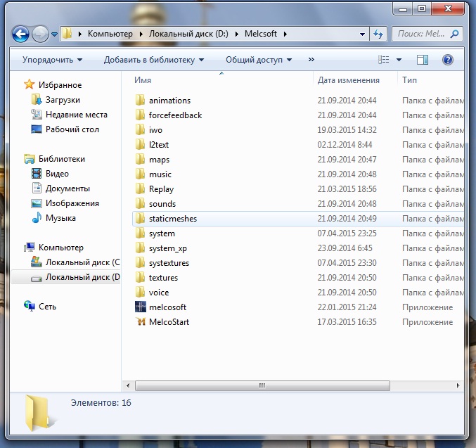Click the forcefeedback folder icon
The width and height of the screenshot is (476, 448).
140,115
